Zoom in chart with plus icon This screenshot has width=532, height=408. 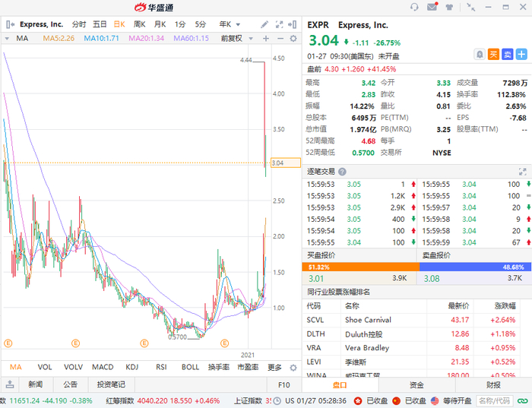(x=266, y=38)
